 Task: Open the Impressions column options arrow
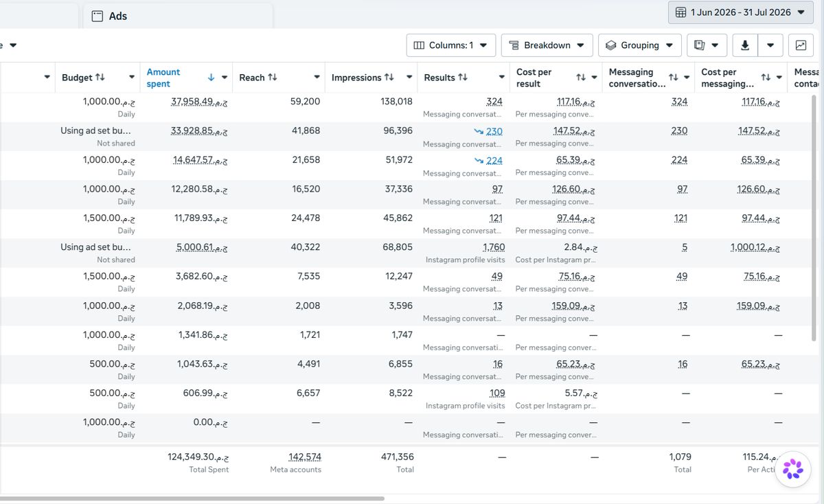[409, 78]
